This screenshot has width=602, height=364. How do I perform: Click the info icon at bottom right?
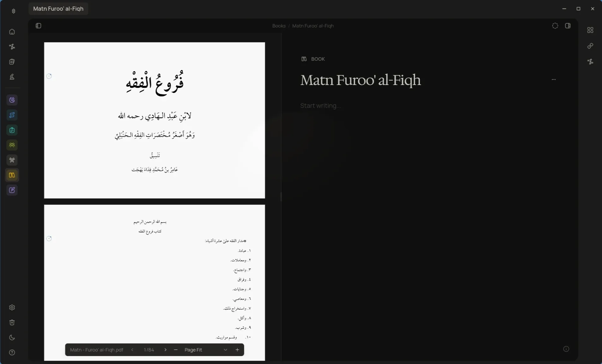coord(566,349)
